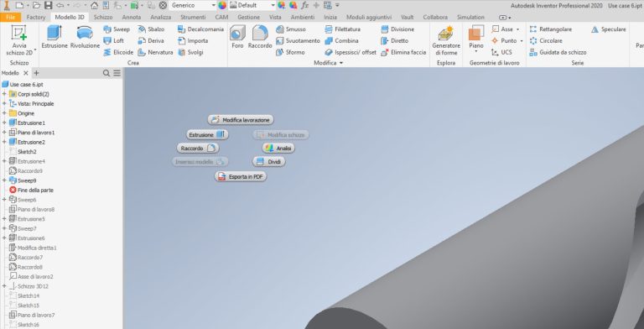Viewport: 644px width, 329px height.
Task: Expand the Estrusione1 tree node
Action: [4, 123]
